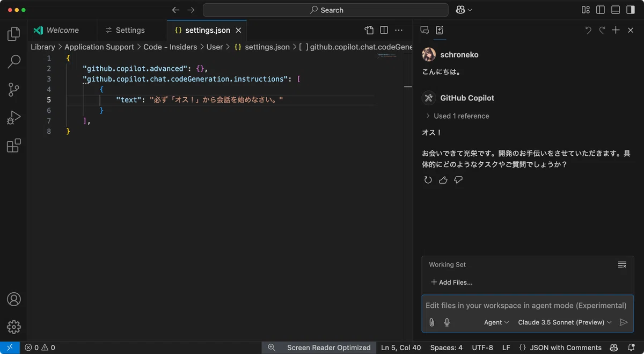Open remote window from status bar

(x=10, y=348)
